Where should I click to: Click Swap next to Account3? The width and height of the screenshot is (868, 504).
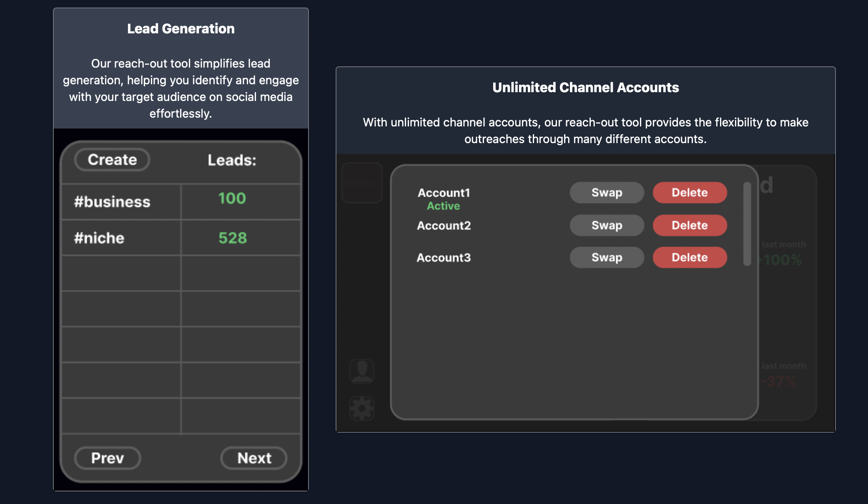click(607, 257)
